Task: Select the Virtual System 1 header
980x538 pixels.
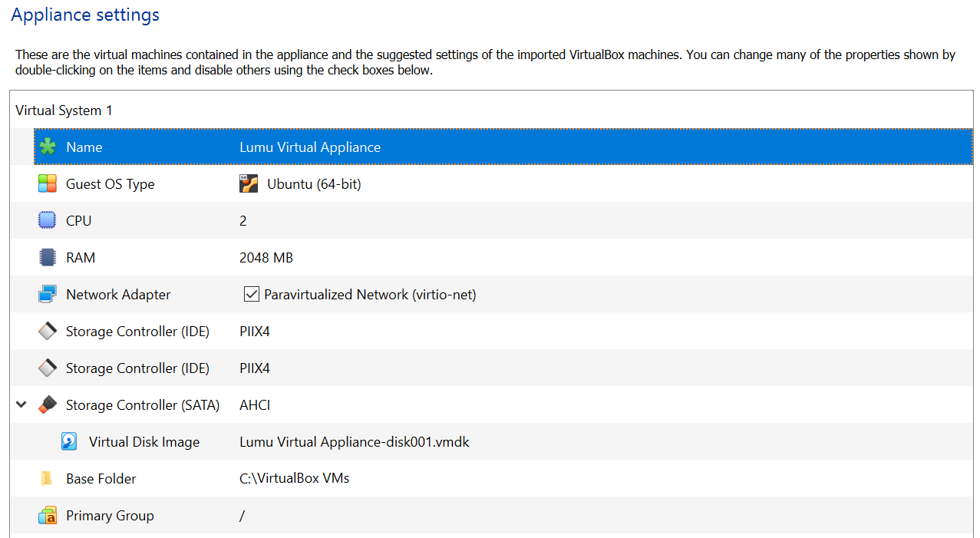Action: [x=64, y=110]
